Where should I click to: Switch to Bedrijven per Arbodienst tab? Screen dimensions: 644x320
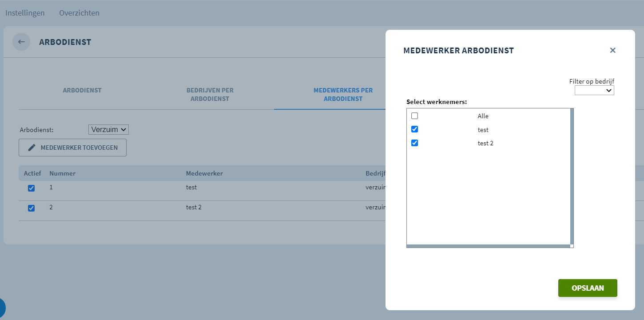(210, 94)
